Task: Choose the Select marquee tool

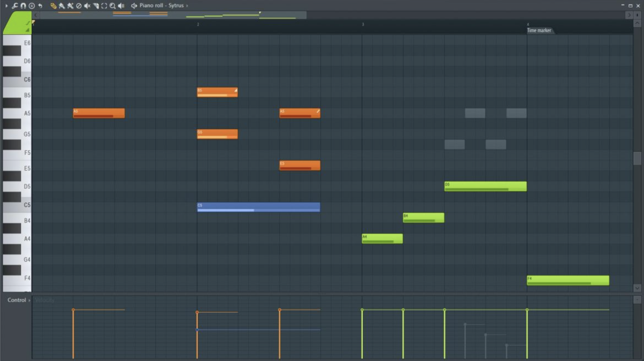Action: pos(104,6)
